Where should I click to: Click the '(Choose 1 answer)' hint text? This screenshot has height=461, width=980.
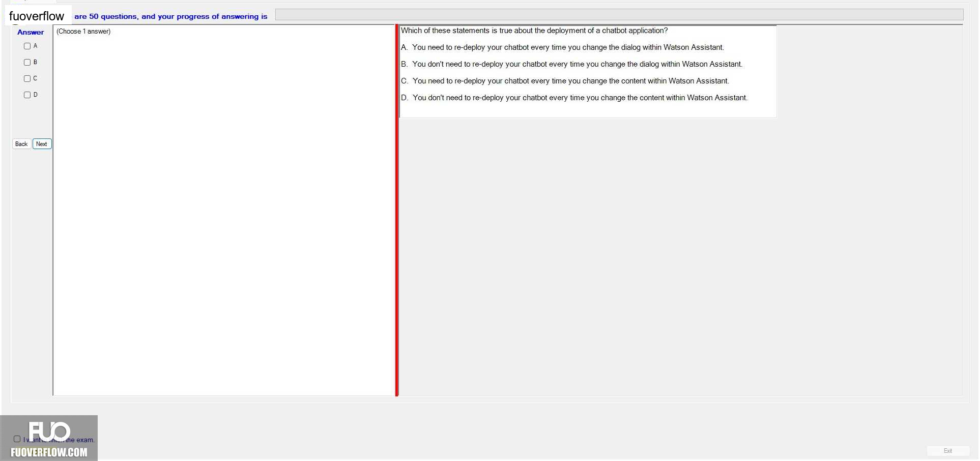click(x=83, y=32)
